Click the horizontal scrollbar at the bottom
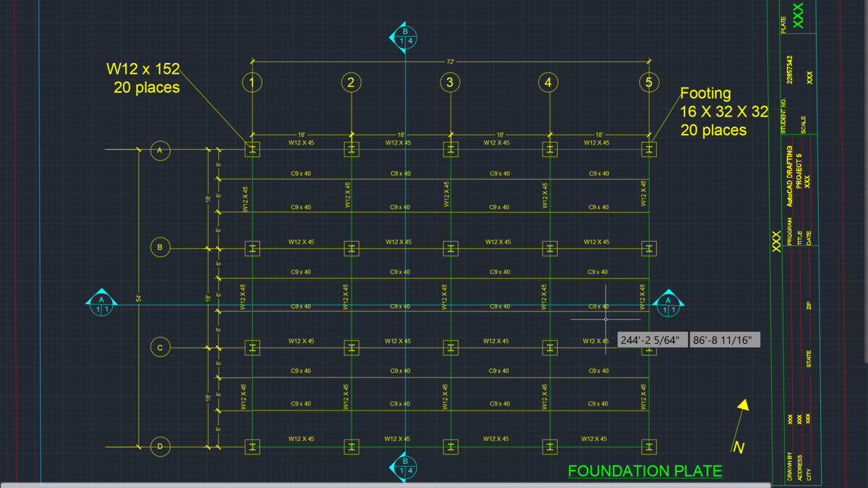 (434, 485)
